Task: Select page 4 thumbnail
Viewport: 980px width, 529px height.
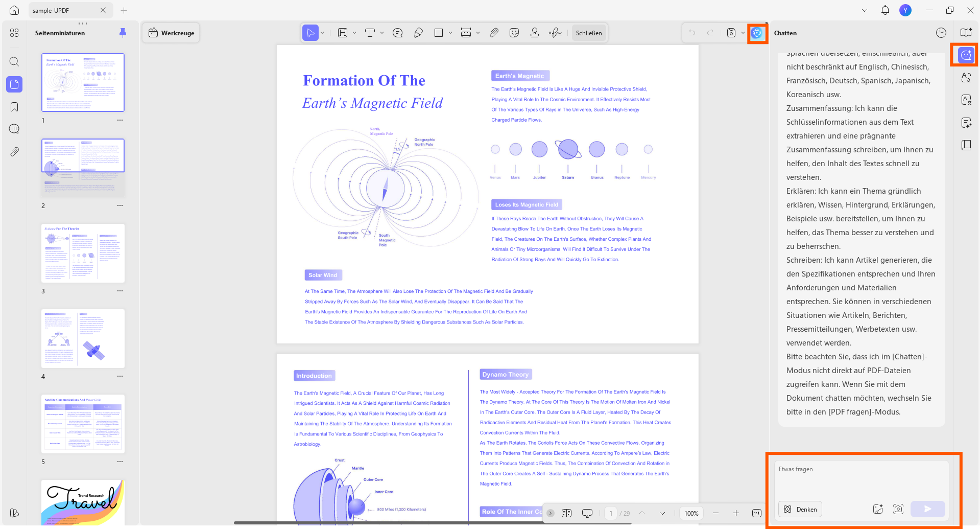Action: click(83, 338)
